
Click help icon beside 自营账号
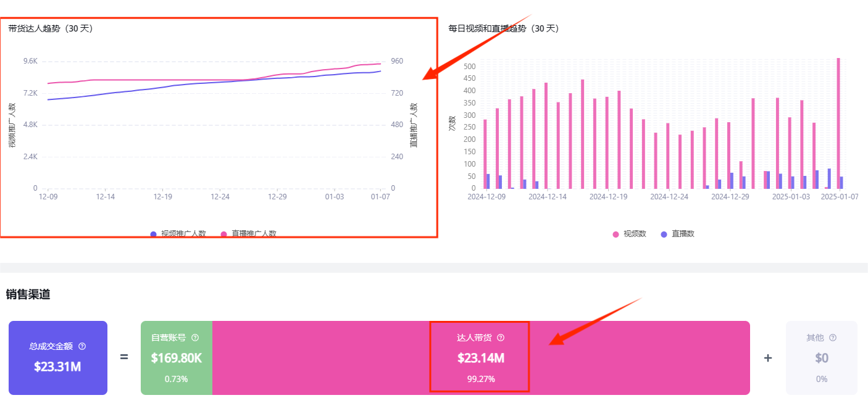pos(195,338)
